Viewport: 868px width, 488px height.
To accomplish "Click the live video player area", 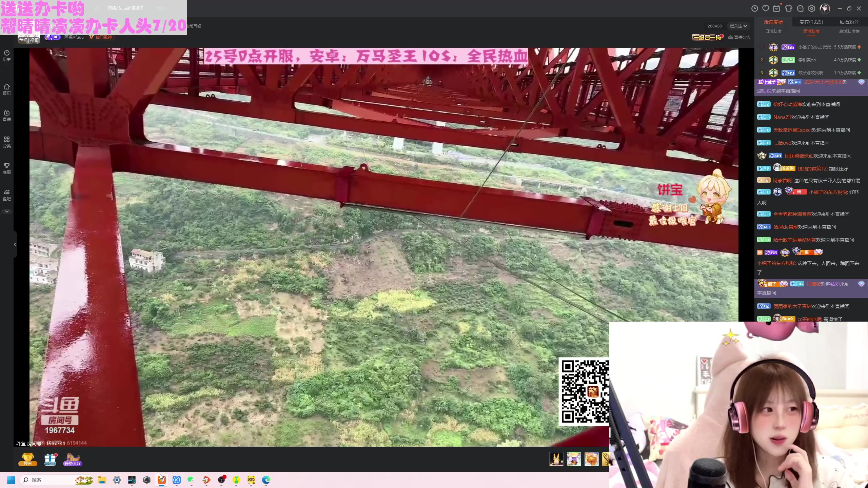I will click(384, 247).
